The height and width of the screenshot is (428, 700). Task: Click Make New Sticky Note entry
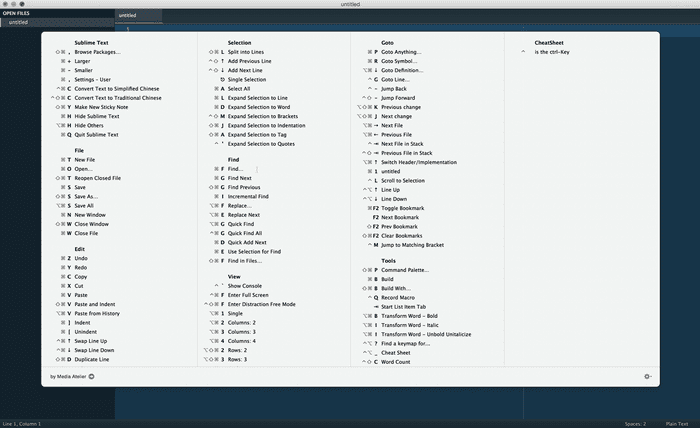(101, 107)
